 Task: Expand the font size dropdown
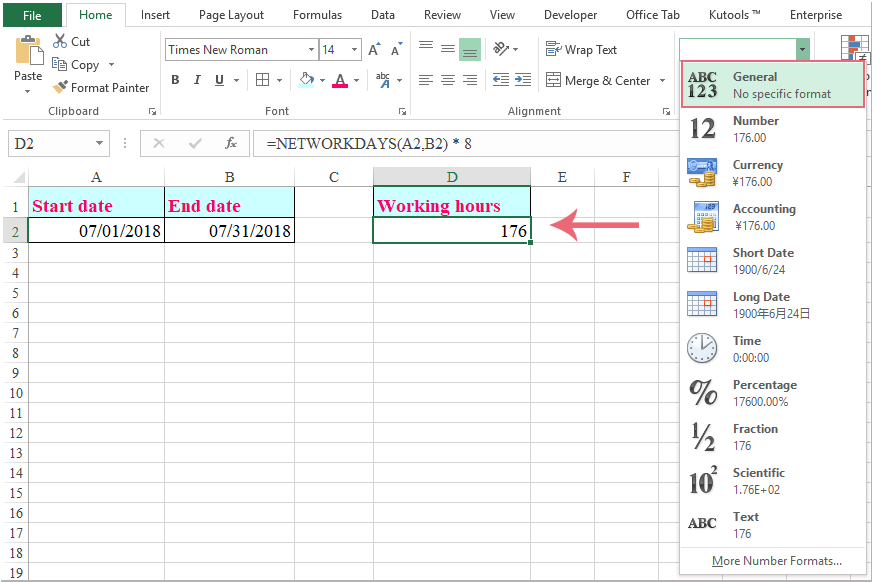354,50
